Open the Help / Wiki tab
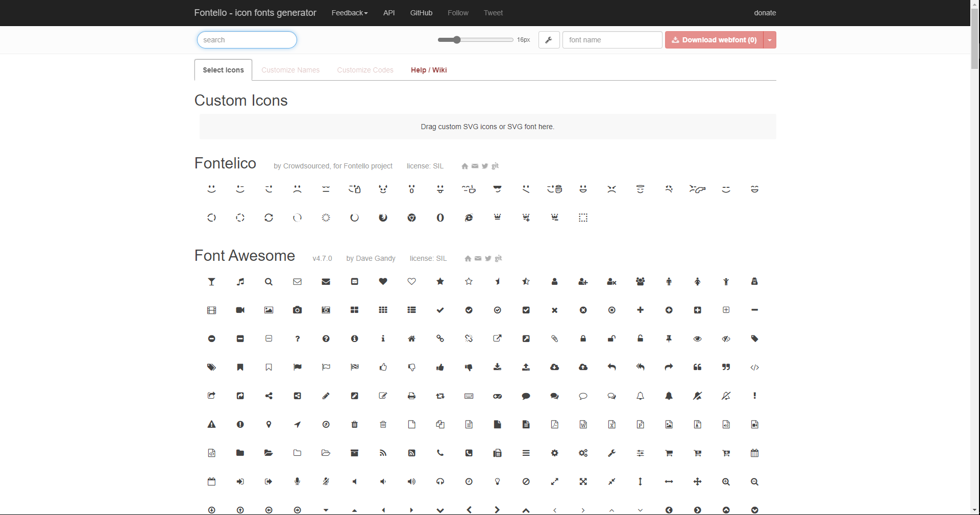The width and height of the screenshot is (980, 515). (x=429, y=70)
